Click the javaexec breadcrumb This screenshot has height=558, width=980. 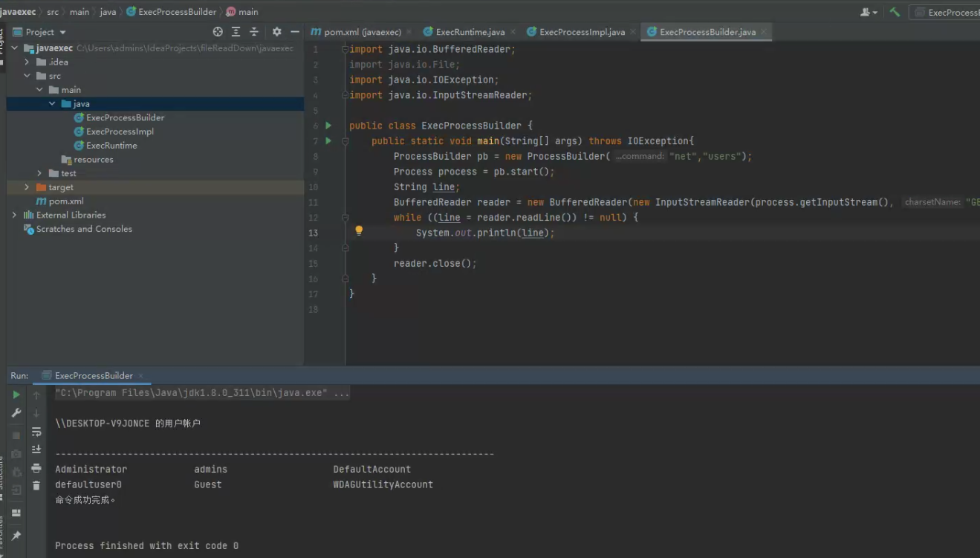coord(18,12)
